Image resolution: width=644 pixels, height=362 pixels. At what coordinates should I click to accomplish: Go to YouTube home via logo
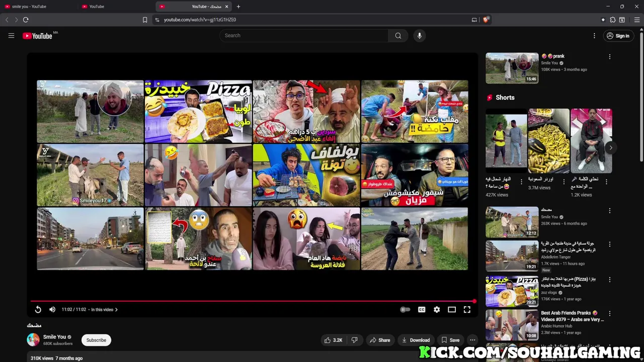point(38,36)
